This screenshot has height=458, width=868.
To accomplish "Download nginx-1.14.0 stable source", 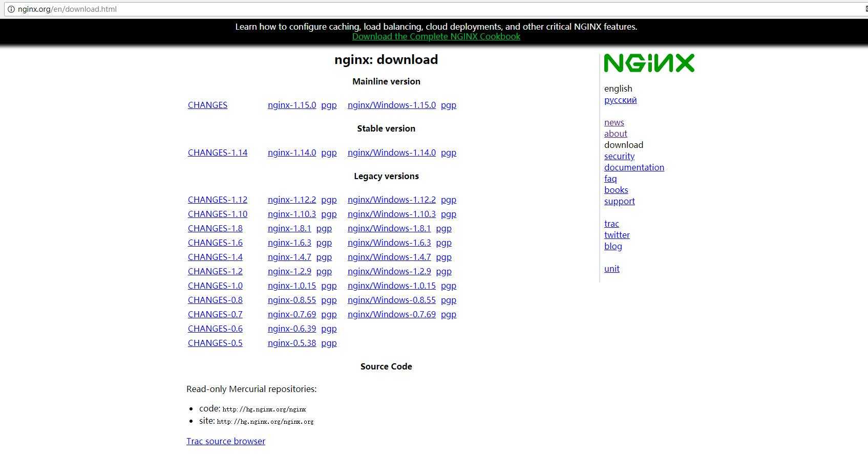I will point(292,152).
